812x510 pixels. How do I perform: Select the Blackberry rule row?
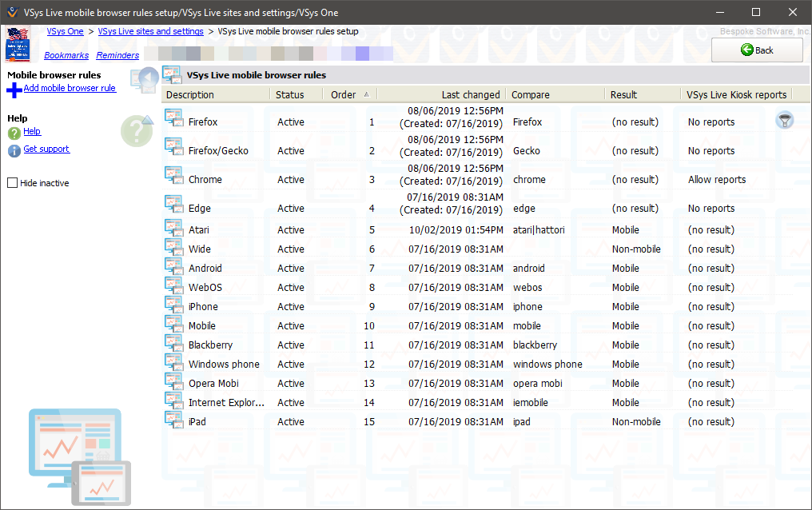point(210,345)
